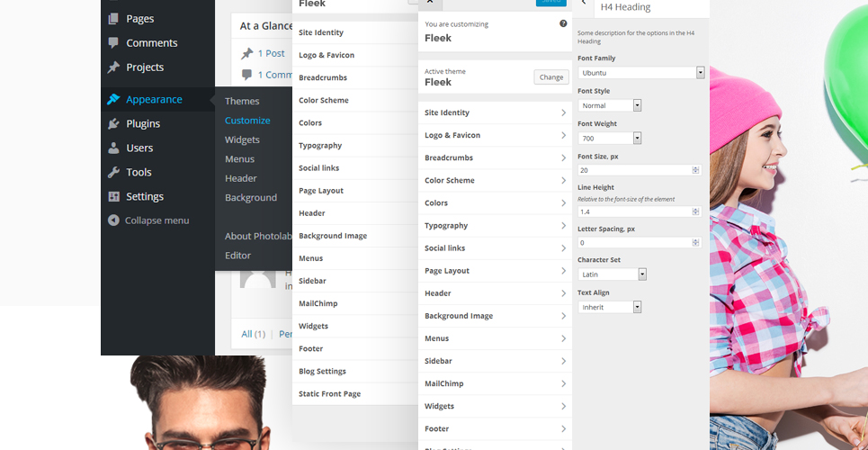Viewport: 868px width, 450px height.
Task: Open About Photolab submenu entry
Action: (258, 236)
